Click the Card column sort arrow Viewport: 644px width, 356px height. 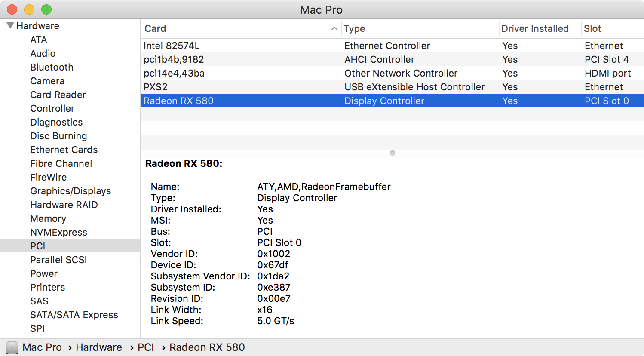click(334, 28)
